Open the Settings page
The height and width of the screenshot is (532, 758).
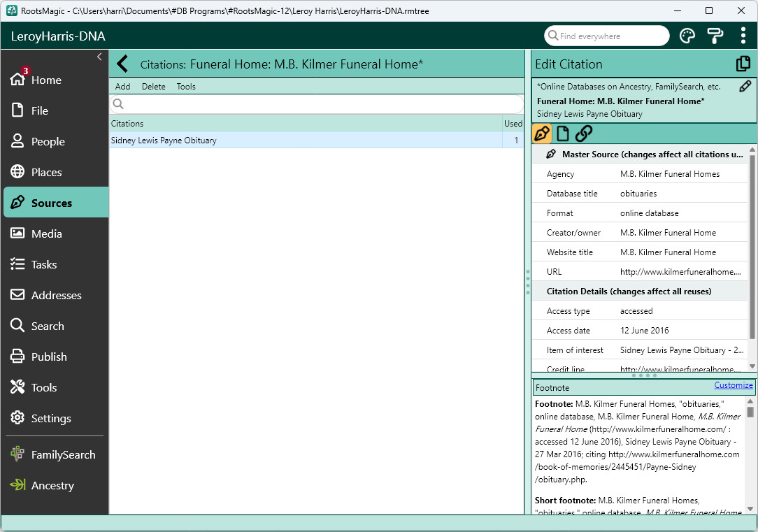click(x=55, y=418)
